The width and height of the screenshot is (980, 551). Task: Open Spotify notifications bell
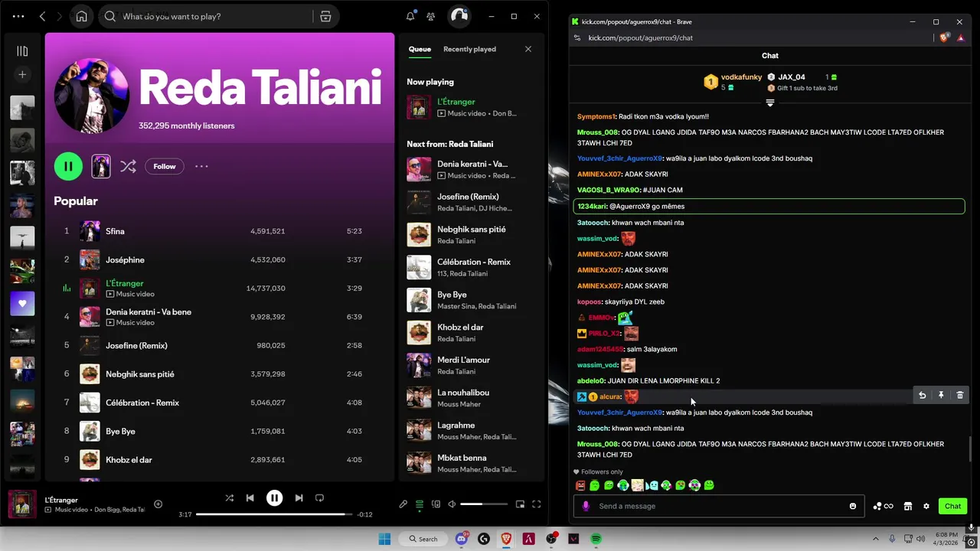(x=410, y=16)
